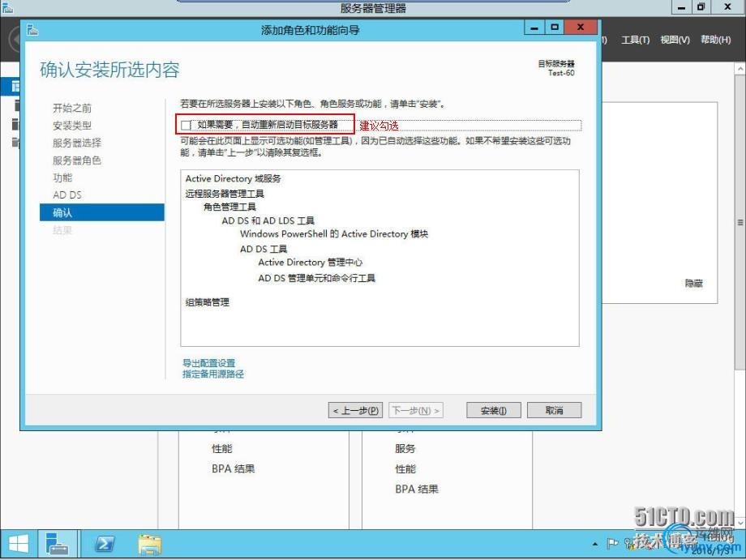
Task: Select 开始之前 wizard step
Action: [72, 108]
